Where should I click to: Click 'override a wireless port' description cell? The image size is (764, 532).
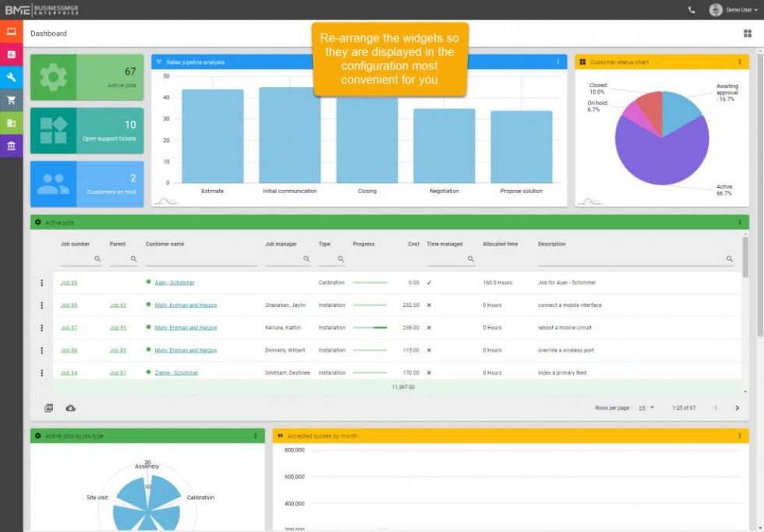tap(566, 351)
